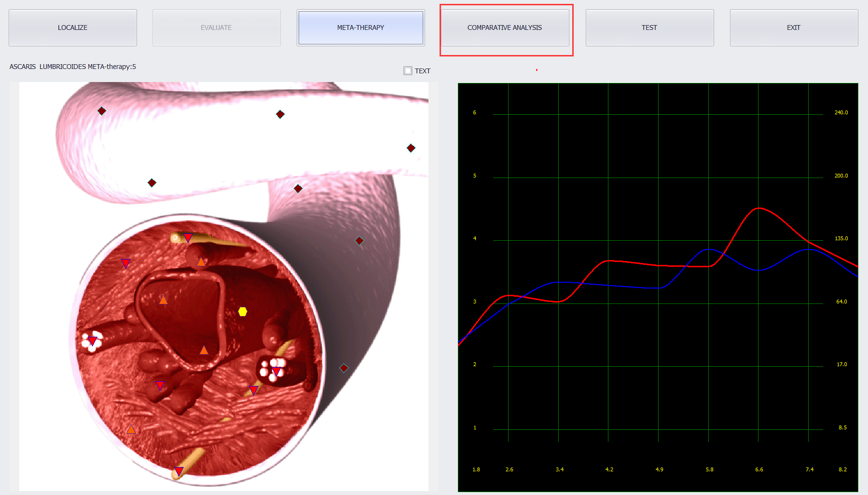This screenshot has height=495, width=868.
Task: Click the lowest diamond right of the cross-section
Action: (x=344, y=368)
